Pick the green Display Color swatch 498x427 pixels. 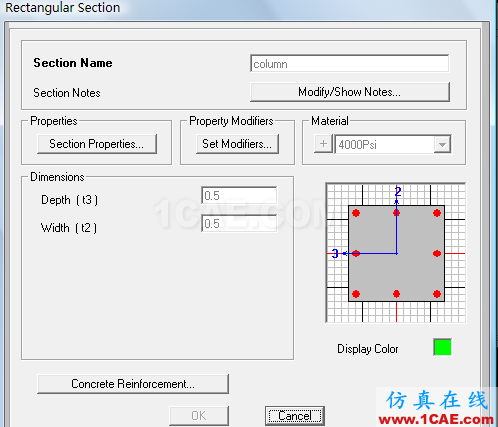click(442, 347)
